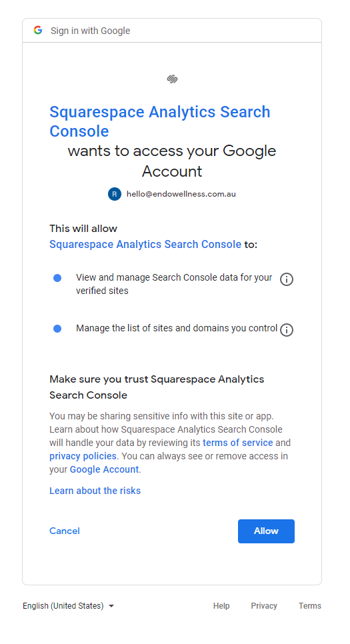The height and width of the screenshot is (644, 350).
Task: Click Learn about the risks link
Action: click(x=95, y=491)
